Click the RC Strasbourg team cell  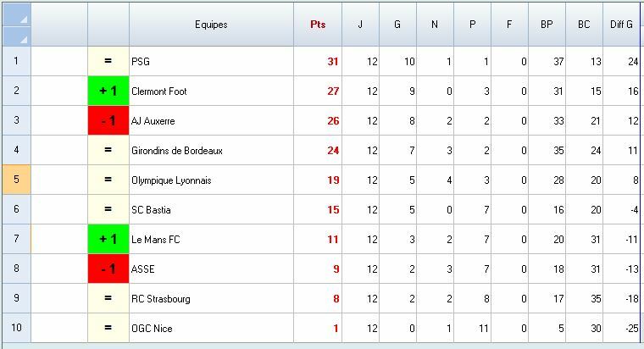[161, 298]
